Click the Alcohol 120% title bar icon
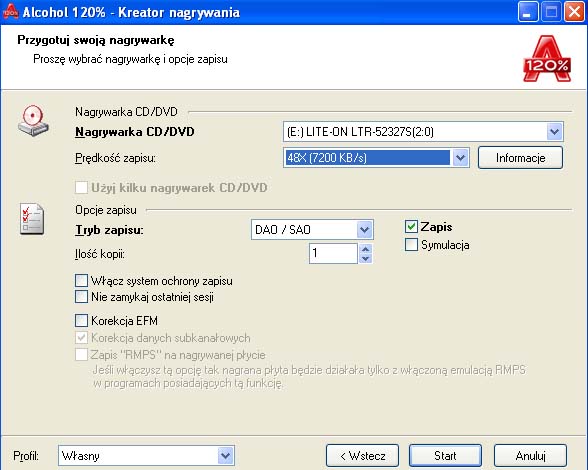588x470 pixels. click(x=10, y=11)
